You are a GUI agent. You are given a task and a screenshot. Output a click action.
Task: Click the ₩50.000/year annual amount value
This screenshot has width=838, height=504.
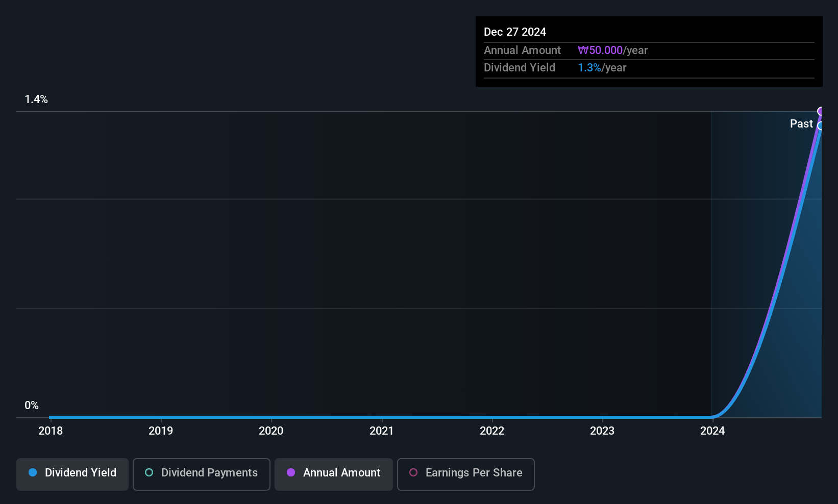click(600, 50)
